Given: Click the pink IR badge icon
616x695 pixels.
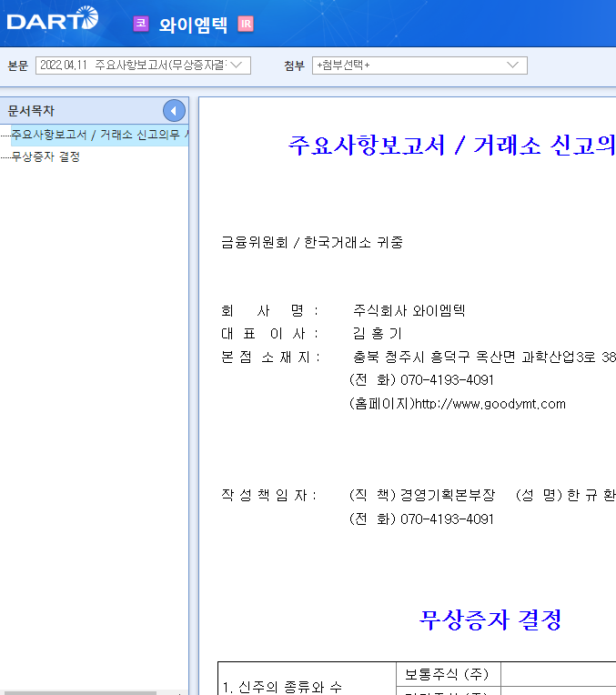Looking at the screenshot, I should [246, 24].
